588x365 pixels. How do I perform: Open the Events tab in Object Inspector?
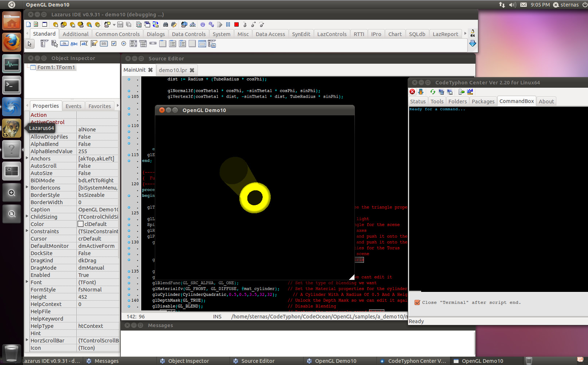point(73,106)
